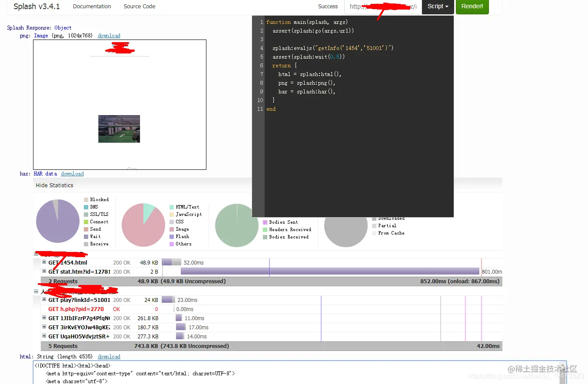
Task: Collapse the first request group
Action: (37, 253)
